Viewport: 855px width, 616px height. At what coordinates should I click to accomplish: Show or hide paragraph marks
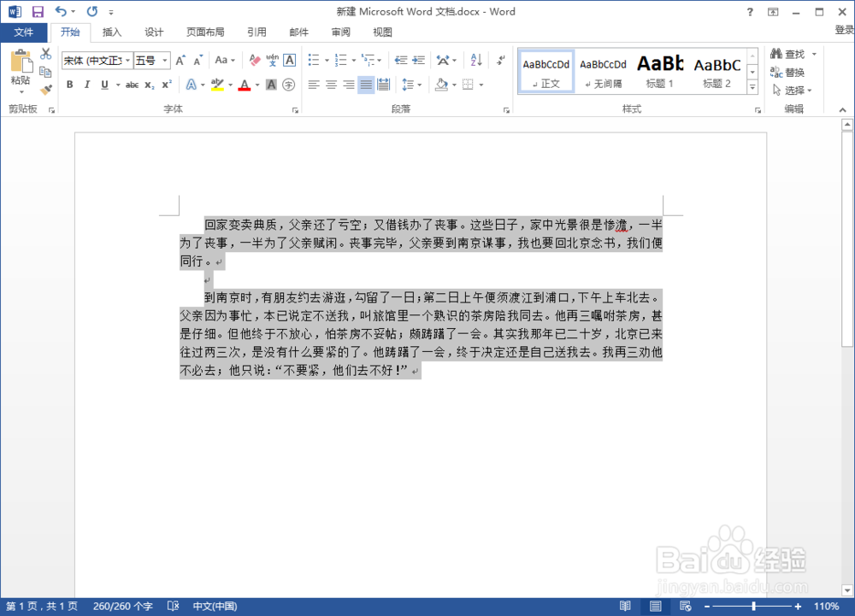[x=500, y=61]
